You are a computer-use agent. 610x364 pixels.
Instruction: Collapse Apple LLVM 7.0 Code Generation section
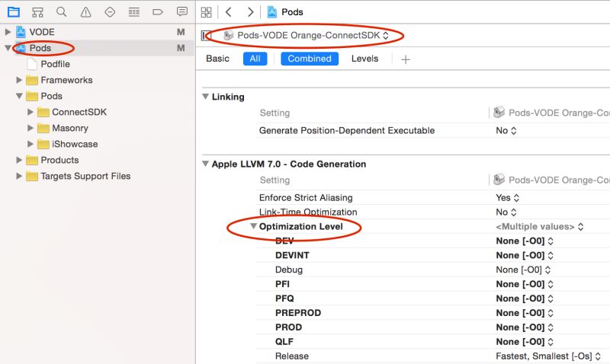click(x=205, y=164)
